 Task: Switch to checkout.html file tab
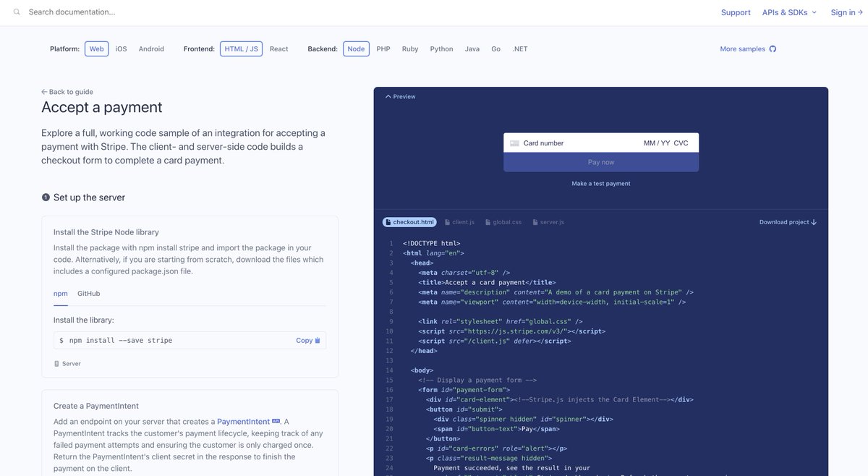tap(409, 222)
